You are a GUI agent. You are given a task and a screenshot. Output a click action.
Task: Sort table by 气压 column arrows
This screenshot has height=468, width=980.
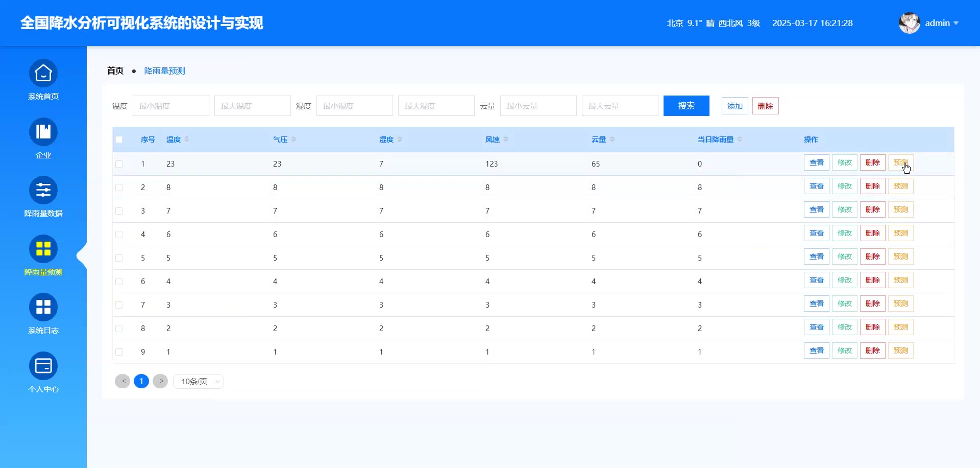point(293,139)
